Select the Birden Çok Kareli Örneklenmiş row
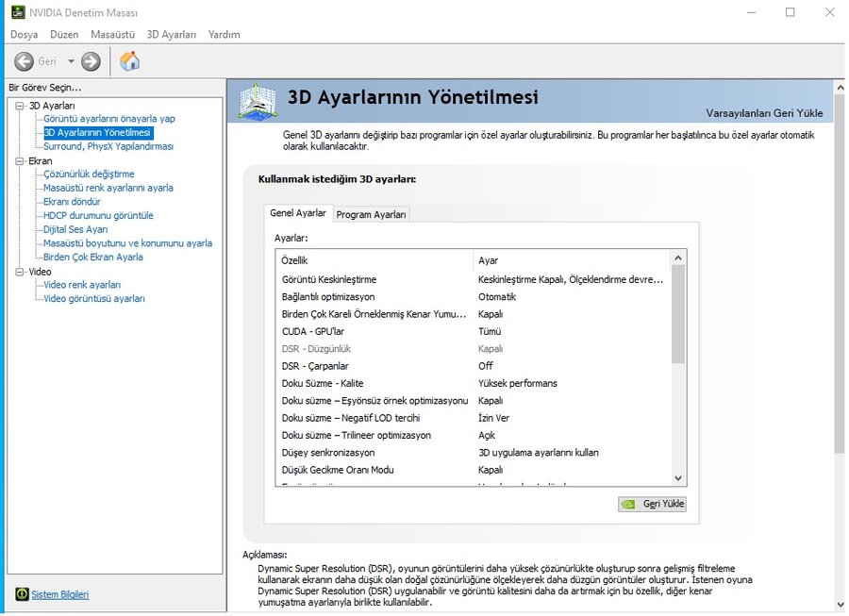Screen dimensions: 849x616 pos(473,314)
